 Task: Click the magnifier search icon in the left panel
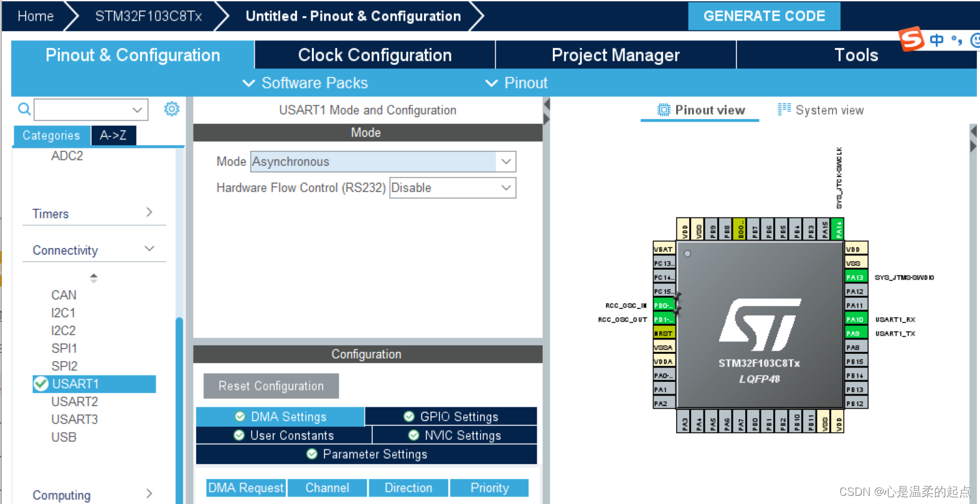[24, 110]
